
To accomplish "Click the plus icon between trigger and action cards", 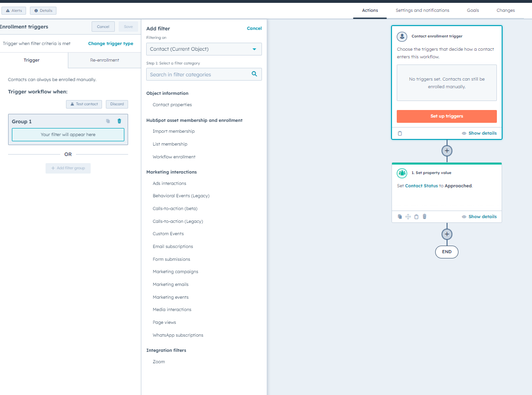I will click(x=447, y=150).
